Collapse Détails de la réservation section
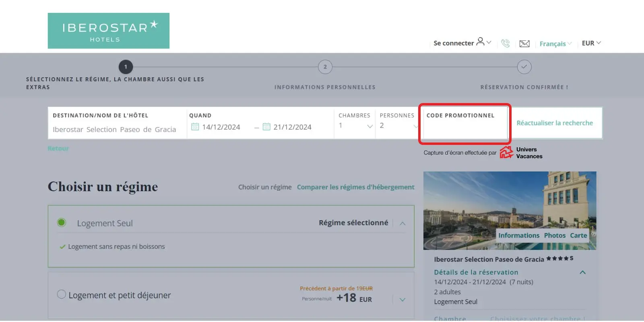 click(x=582, y=272)
